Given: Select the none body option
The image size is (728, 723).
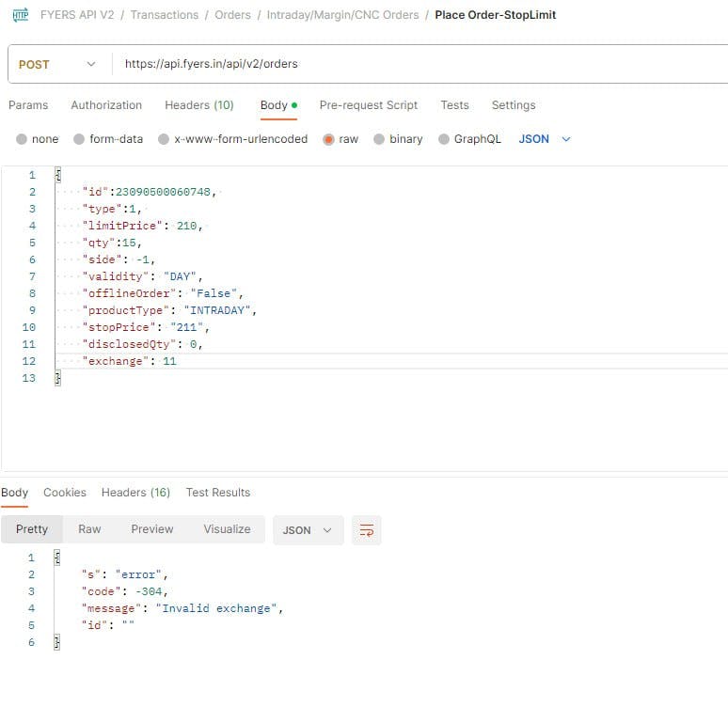Looking at the screenshot, I should 22,139.
